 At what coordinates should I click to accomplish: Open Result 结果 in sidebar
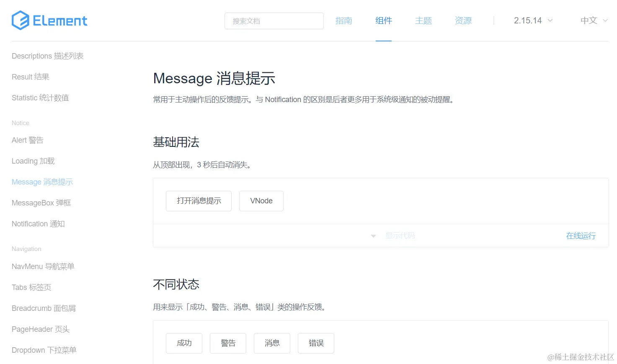31,77
